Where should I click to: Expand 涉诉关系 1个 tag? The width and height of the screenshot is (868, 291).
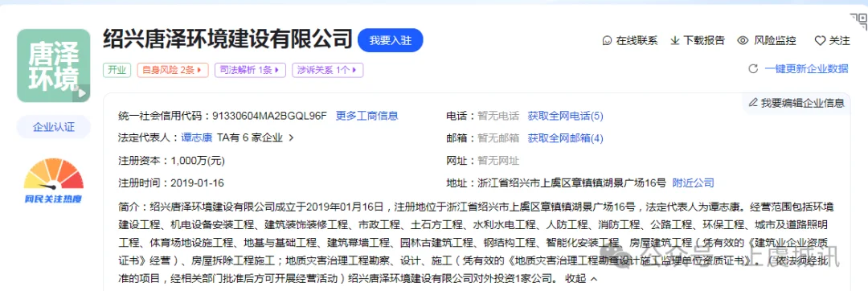[x=328, y=70]
